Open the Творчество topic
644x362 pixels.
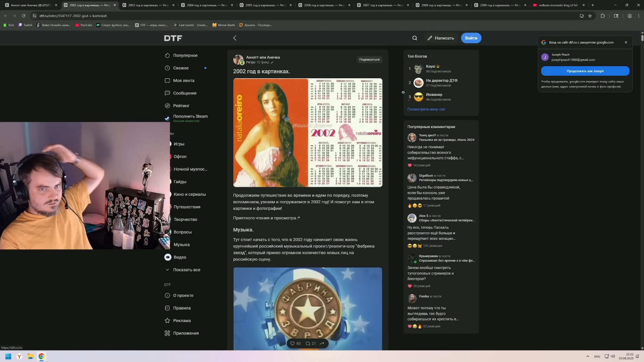coord(185,219)
